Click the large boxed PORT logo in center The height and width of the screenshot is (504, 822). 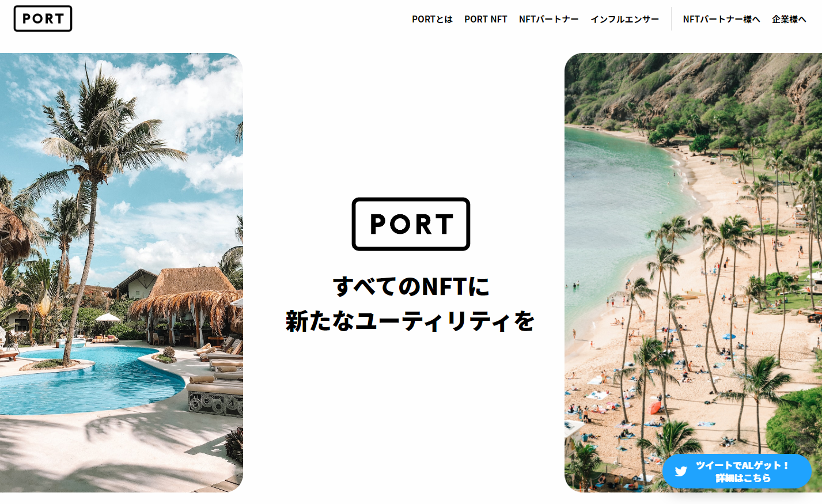[411, 224]
